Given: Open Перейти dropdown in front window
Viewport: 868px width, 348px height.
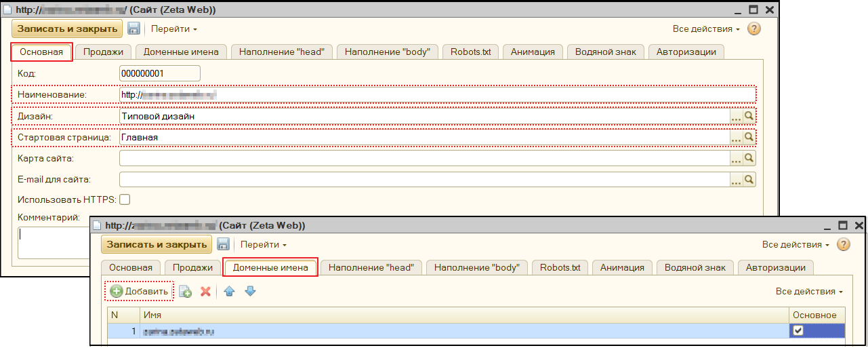Looking at the screenshot, I should point(264,244).
